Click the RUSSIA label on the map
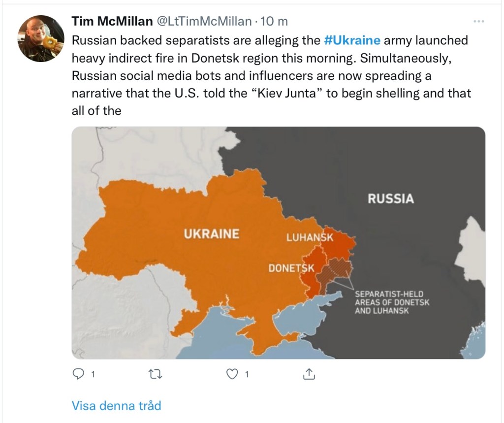The height and width of the screenshot is (423, 504). click(391, 199)
